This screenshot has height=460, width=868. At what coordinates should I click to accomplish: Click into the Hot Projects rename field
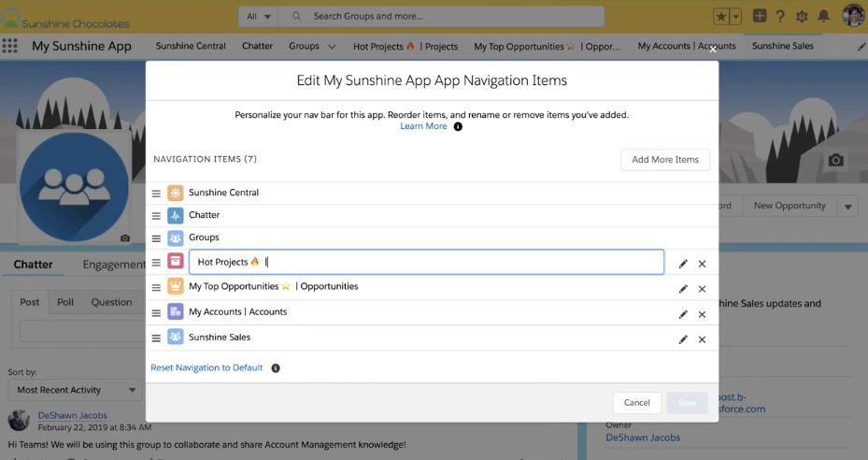coord(426,262)
